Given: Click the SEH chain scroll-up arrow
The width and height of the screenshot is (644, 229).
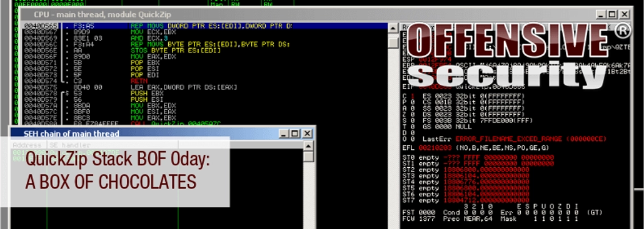Looking at the screenshot, I should click(x=308, y=146).
